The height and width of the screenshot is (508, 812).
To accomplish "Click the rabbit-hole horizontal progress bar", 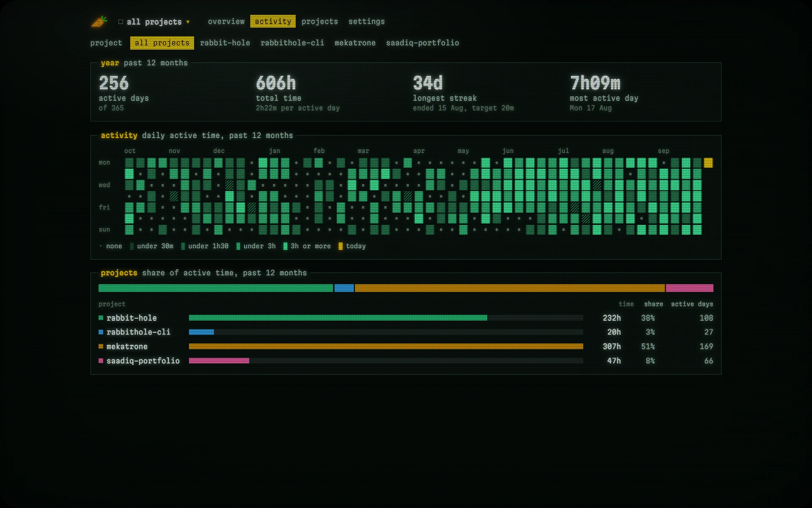I will tap(386, 318).
